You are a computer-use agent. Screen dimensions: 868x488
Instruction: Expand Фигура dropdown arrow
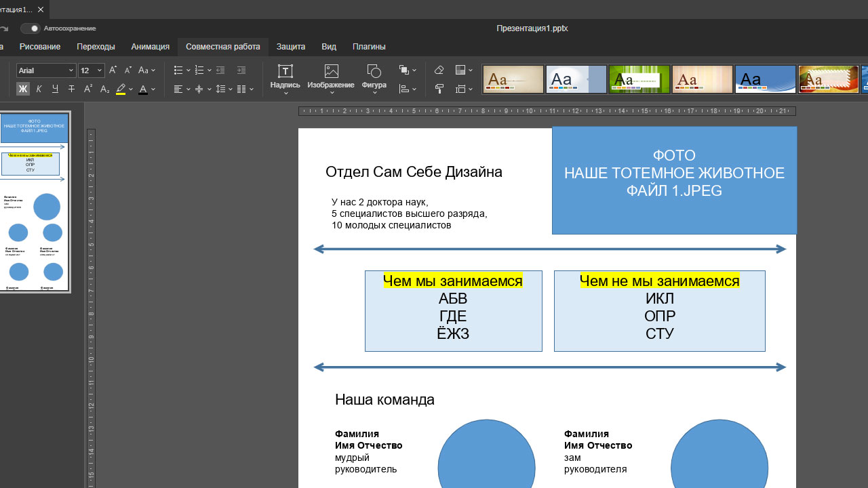[374, 93]
